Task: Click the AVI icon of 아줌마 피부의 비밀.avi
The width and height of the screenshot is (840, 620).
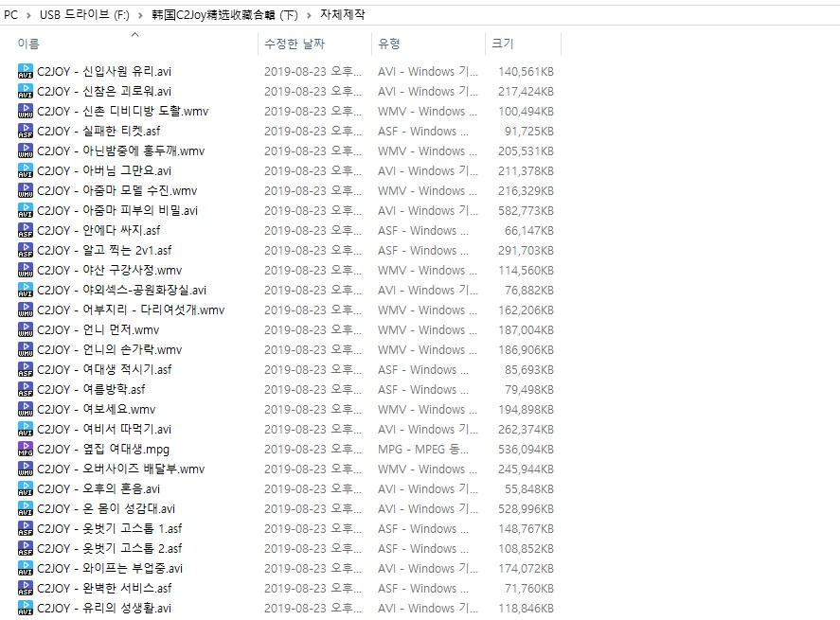Action: [26, 210]
